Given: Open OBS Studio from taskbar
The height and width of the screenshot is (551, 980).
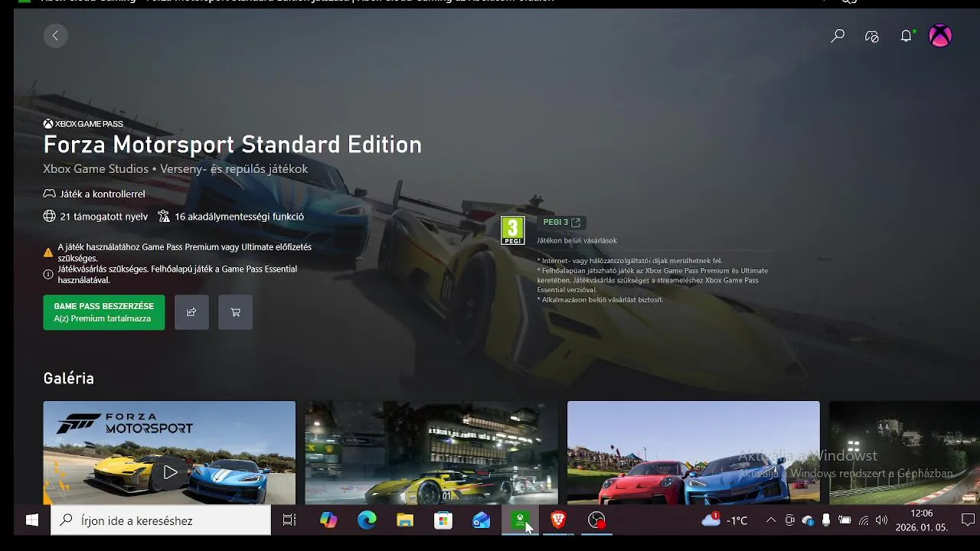Looking at the screenshot, I should click(596, 520).
